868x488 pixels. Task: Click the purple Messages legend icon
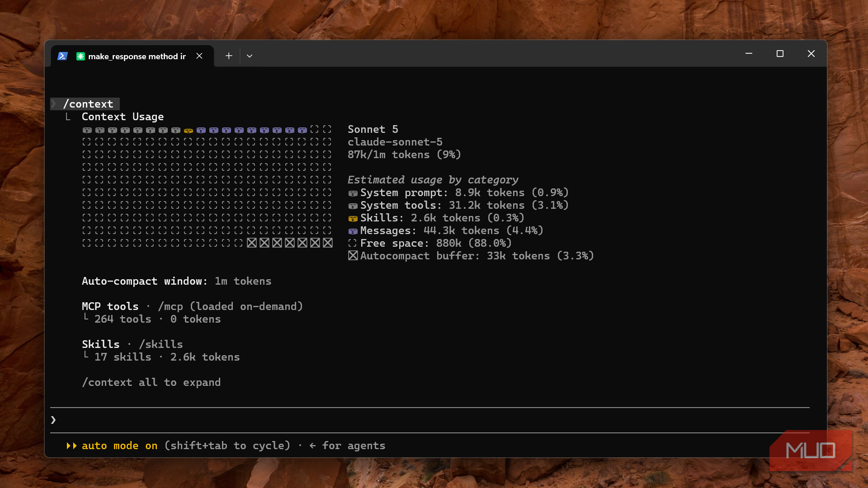[x=353, y=231]
